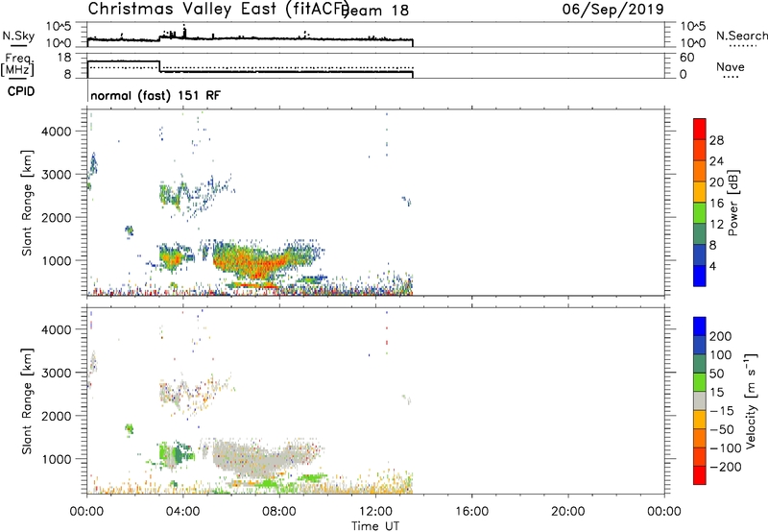Click the red bottom of Velocity colorbar
The height and width of the screenshot is (532, 768).
click(x=700, y=475)
